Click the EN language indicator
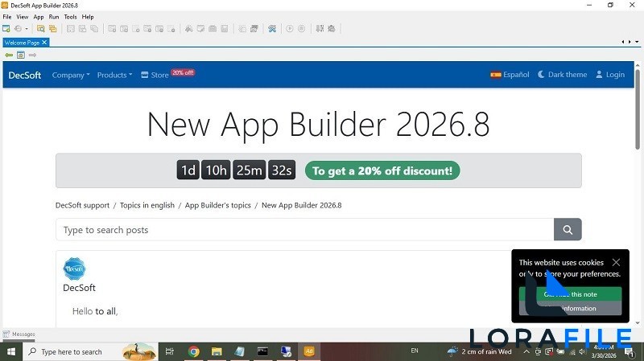The width and height of the screenshot is (644, 361). click(x=415, y=351)
